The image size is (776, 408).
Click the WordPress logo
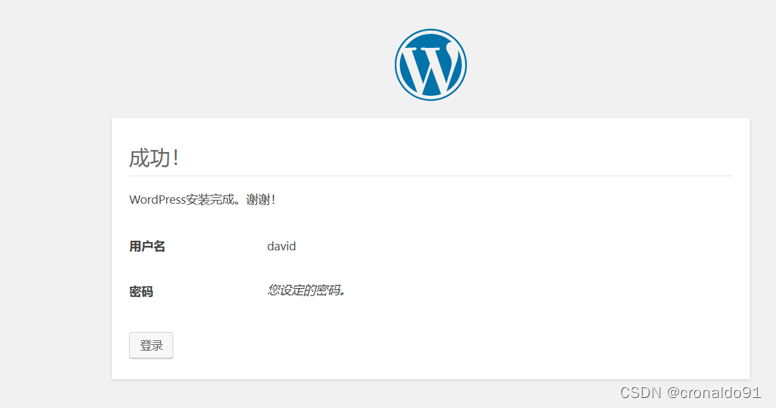click(x=431, y=65)
